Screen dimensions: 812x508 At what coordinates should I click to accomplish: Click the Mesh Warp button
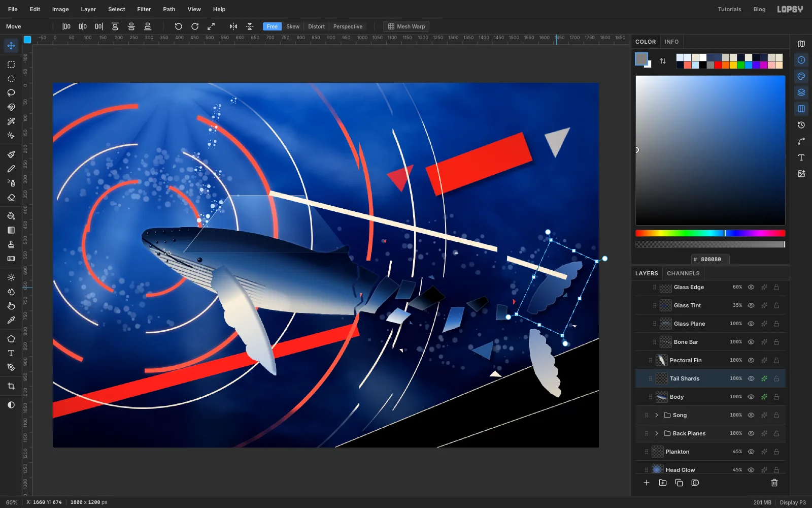(x=407, y=26)
